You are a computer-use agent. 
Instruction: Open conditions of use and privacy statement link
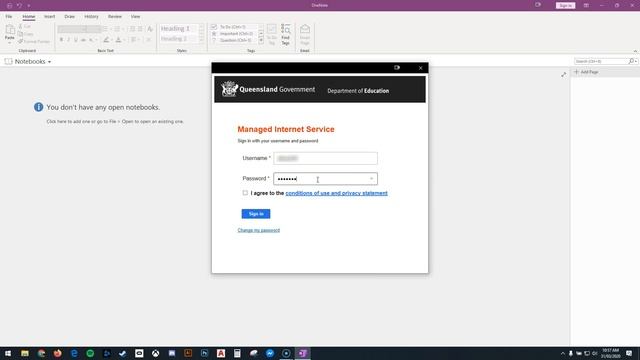coord(336,193)
